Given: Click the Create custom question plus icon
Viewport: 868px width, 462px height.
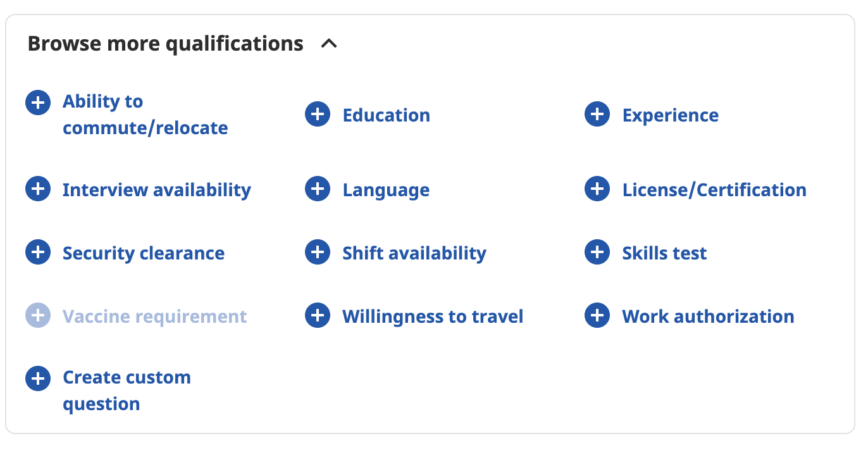Looking at the screenshot, I should click(x=38, y=378).
